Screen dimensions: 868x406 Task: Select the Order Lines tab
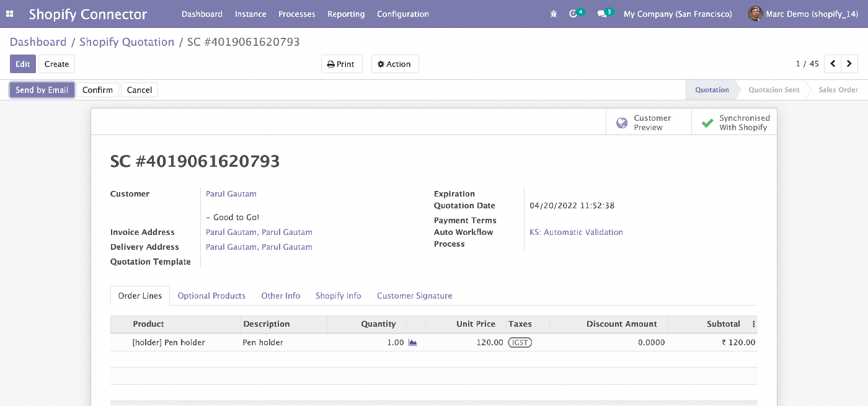(x=140, y=296)
